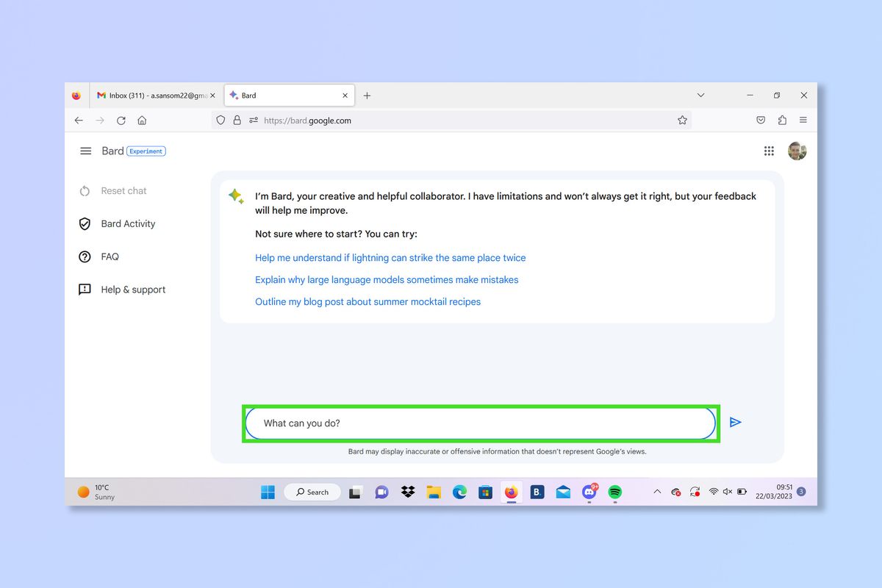Open the FAQ page in Bard
The height and width of the screenshot is (588, 882).
pos(110,257)
